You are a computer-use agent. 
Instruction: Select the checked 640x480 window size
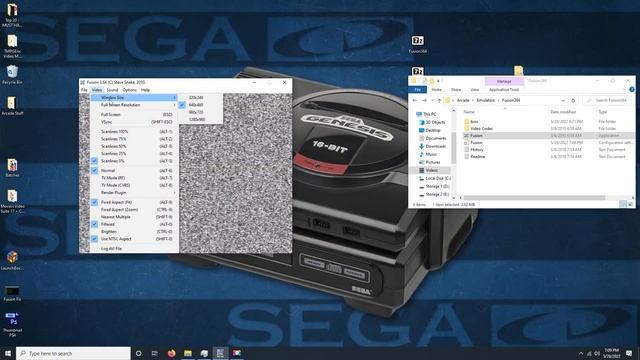(x=201, y=105)
